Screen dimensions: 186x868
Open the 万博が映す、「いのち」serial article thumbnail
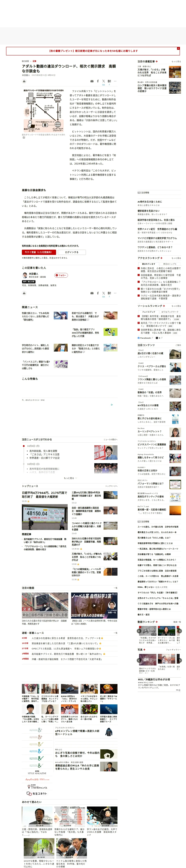(175, 71)
